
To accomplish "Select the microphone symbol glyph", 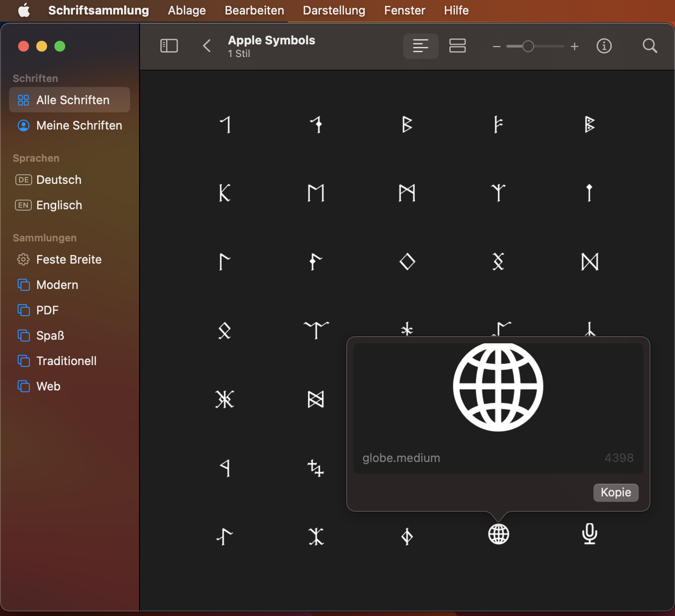I will pos(589,534).
